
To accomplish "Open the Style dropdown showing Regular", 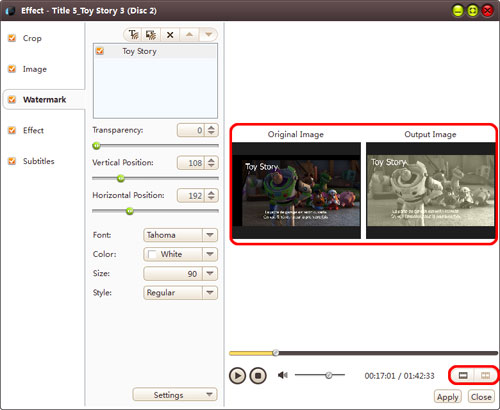I will [x=180, y=293].
